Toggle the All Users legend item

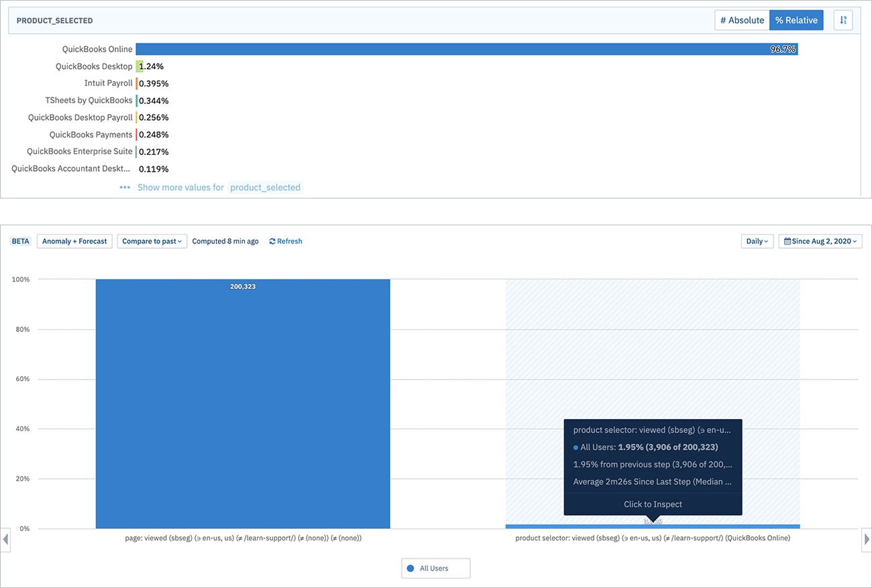click(x=436, y=568)
